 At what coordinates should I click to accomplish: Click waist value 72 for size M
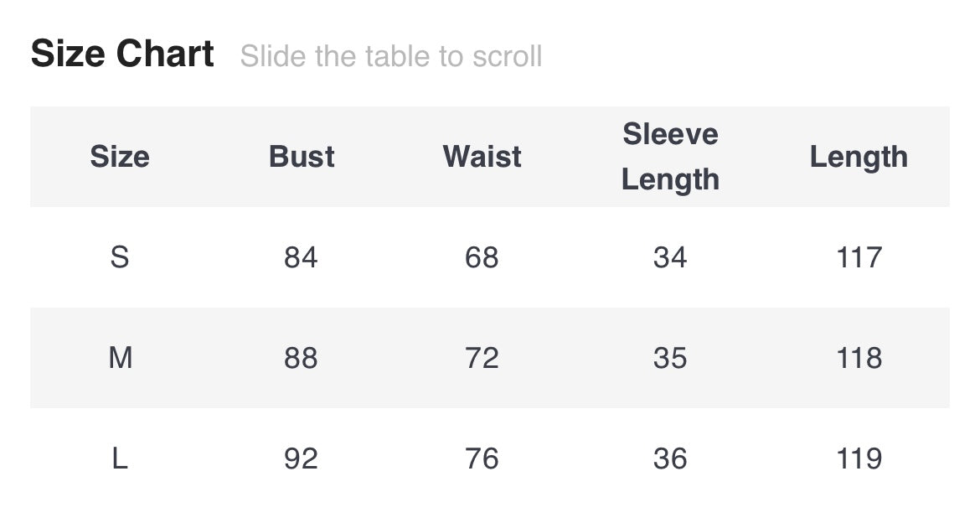coord(482,358)
